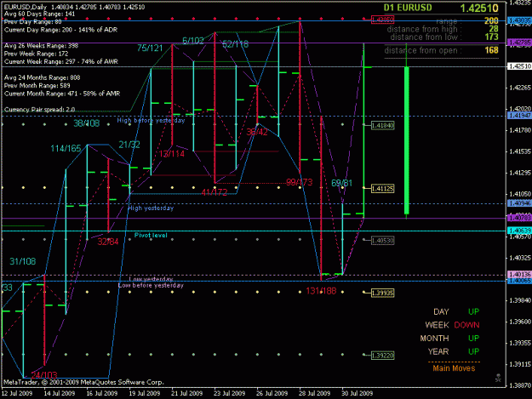This screenshot has width=532, height=399.
Task: Click the red 13/114 swing label
Action: coord(172,154)
